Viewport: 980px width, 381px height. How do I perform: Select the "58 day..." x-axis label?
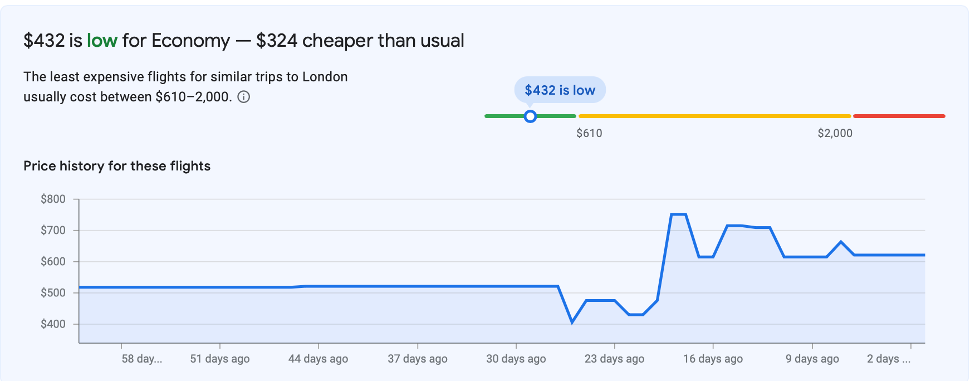(142, 359)
